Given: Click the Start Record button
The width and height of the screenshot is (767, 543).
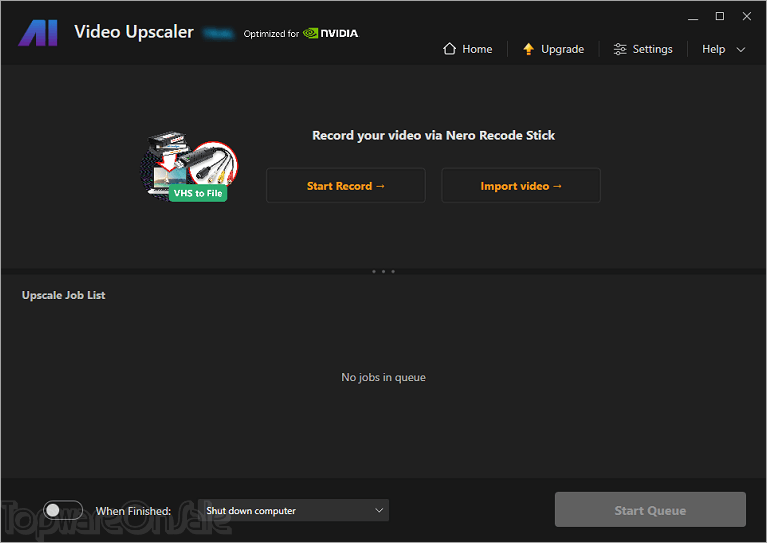Looking at the screenshot, I should [346, 185].
